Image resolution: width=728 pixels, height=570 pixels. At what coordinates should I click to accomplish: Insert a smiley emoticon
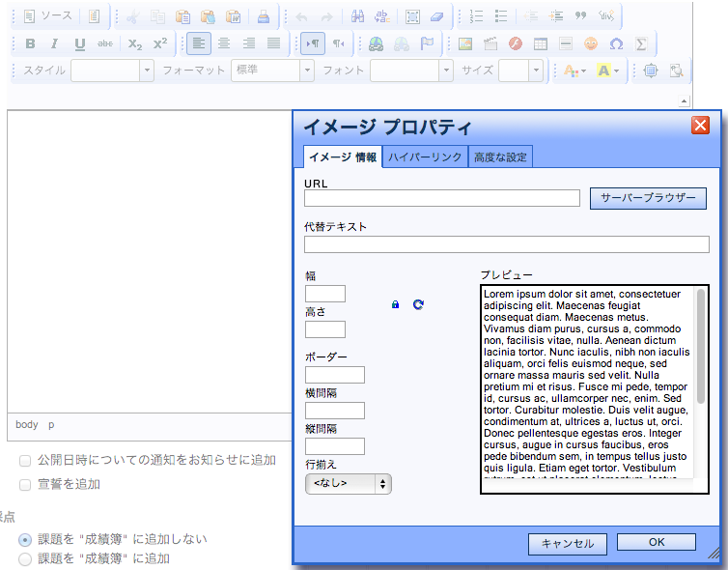click(x=591, y=43)
